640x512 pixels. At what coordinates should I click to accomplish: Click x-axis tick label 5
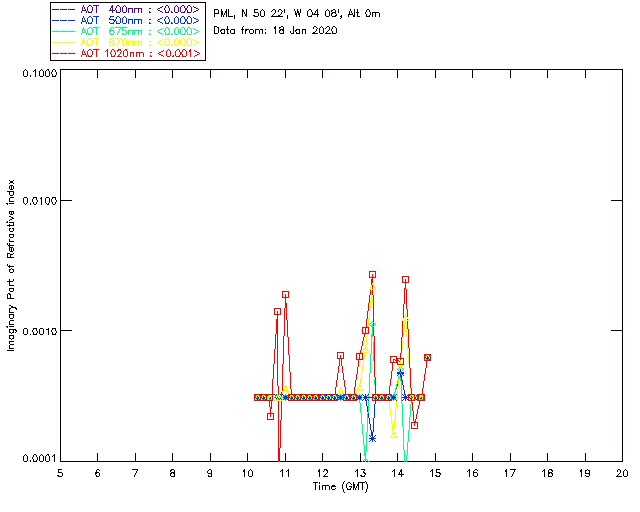60,473
